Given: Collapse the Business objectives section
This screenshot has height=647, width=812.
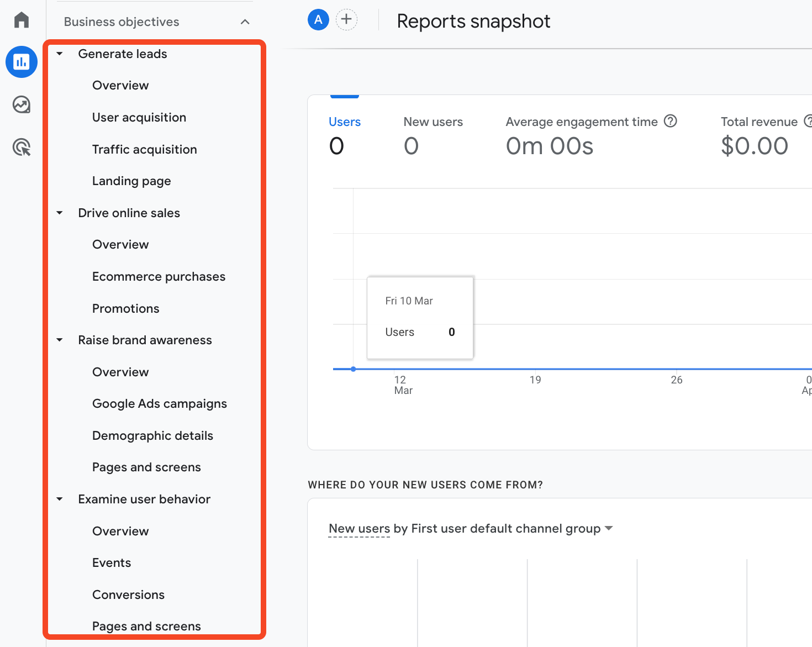Looking at the screenshot, I should pyautogui.click(x=245, y=22).
